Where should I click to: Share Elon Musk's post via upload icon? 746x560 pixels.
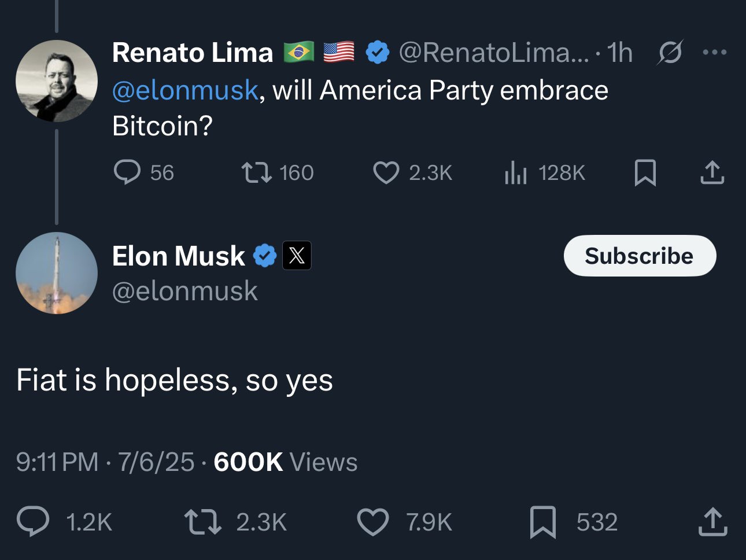coord(712,522)
